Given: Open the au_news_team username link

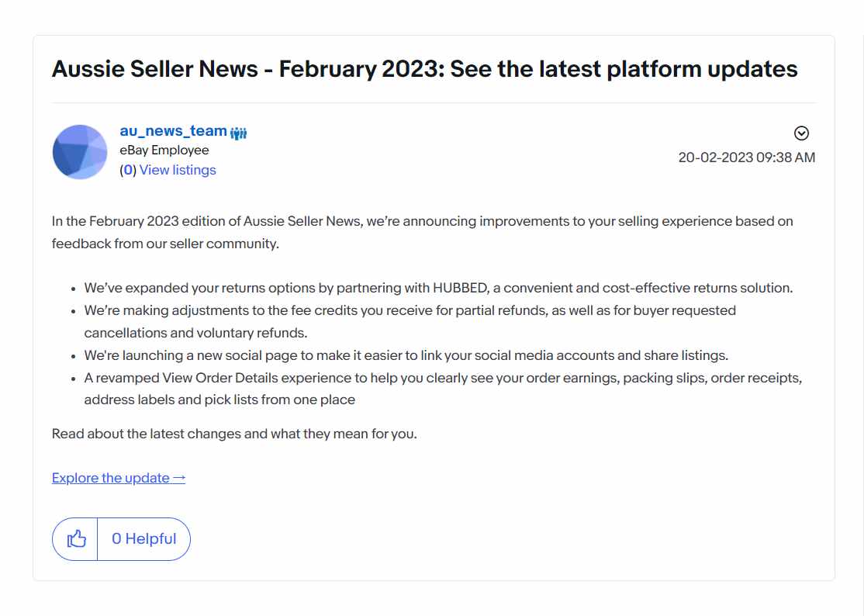Looking at the screenshot, I should [174, 131].
